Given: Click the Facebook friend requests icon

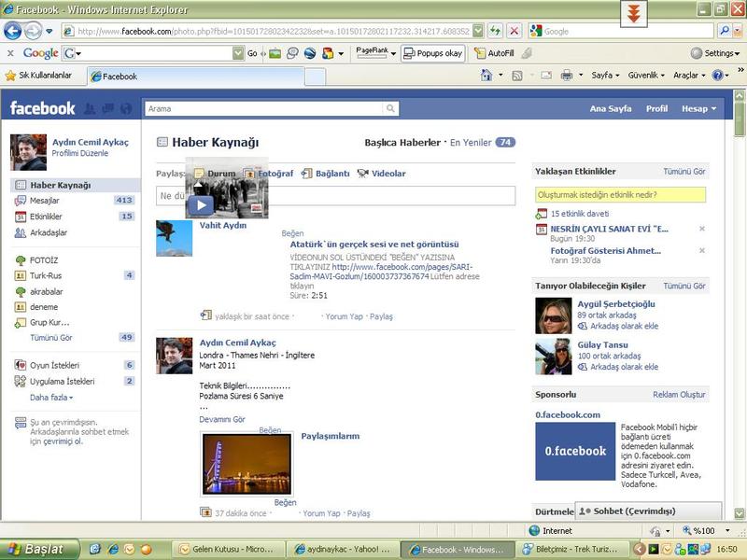Looking at the screenshot, I should tap(90, 108).
